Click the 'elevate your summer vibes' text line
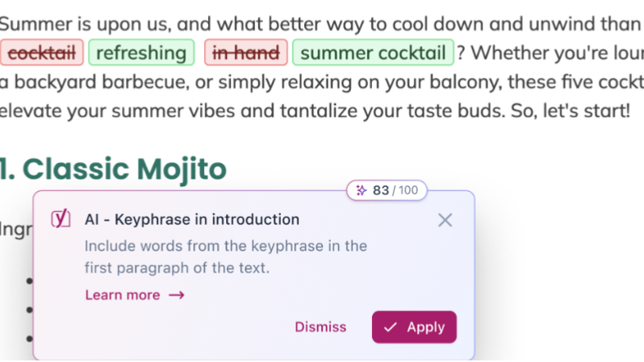The width and height of the screenshot is (644, 362). point(315,110)
